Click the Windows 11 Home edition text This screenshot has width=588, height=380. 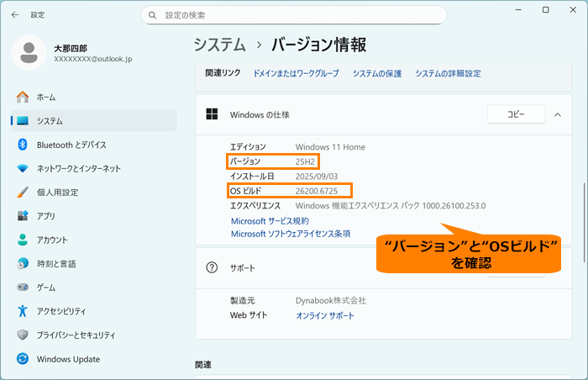330,147
